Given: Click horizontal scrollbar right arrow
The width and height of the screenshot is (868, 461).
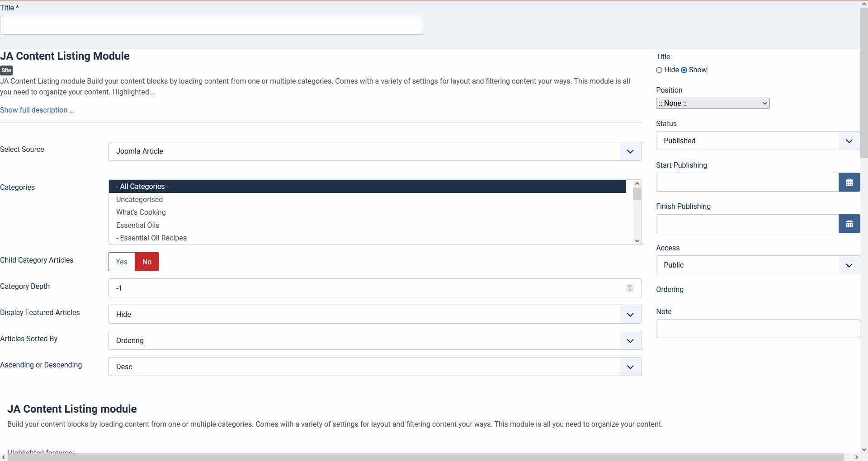Looking at the screenshot, I should (856, 457).
